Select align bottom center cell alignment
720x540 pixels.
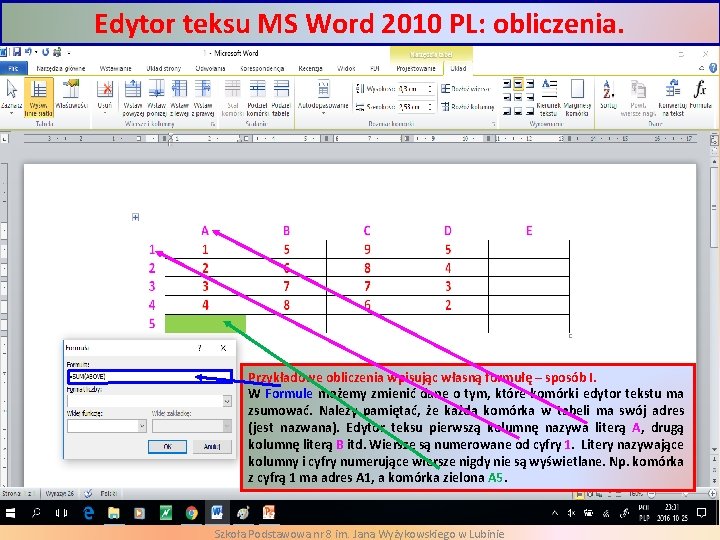pos(518,111)
